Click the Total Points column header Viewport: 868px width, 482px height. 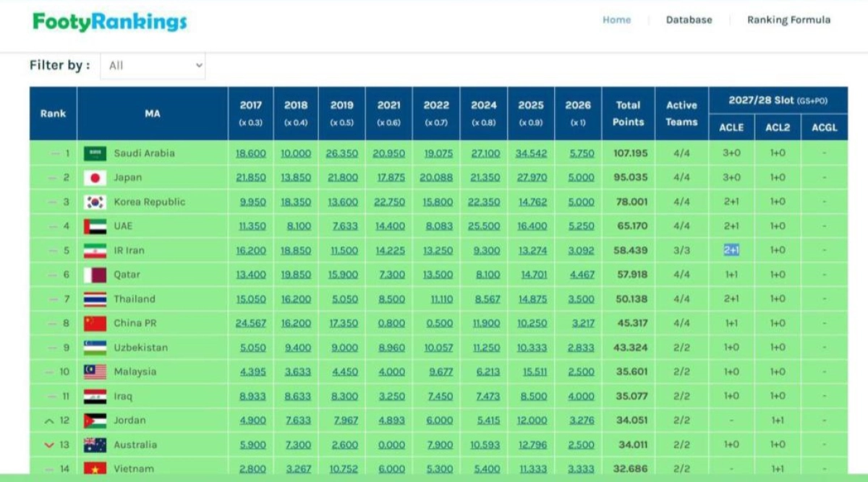(627, 113)
